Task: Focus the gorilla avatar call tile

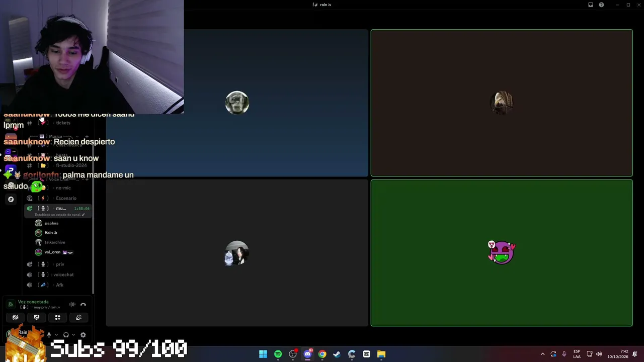Action: 237,103
